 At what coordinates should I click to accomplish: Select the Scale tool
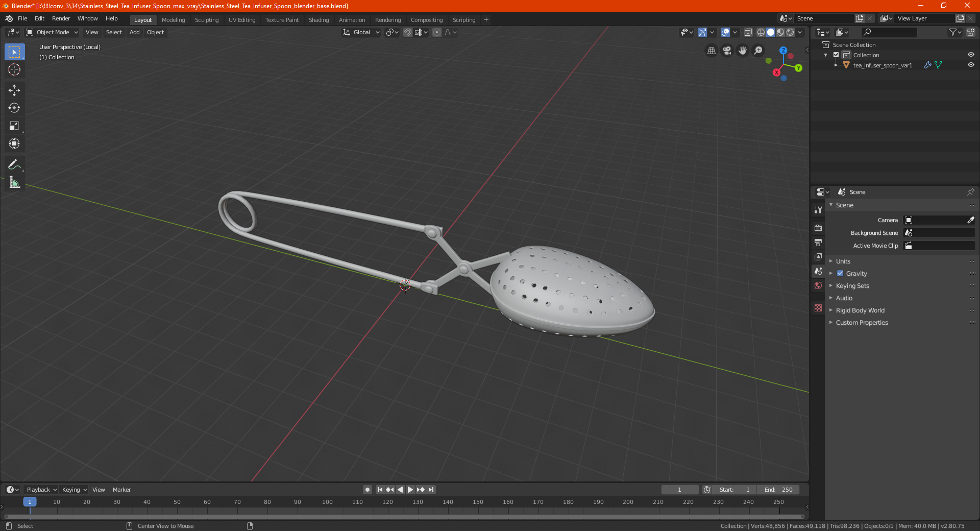coord(14,126)
